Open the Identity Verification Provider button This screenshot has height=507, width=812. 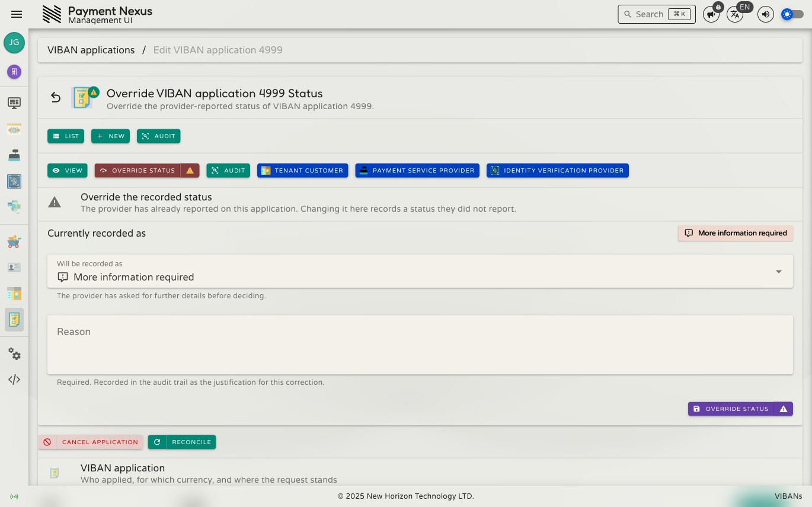[558, 171]
